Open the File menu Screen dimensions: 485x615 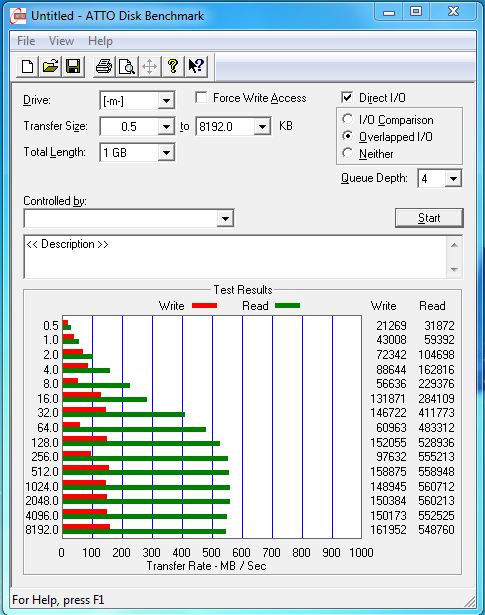26,41
